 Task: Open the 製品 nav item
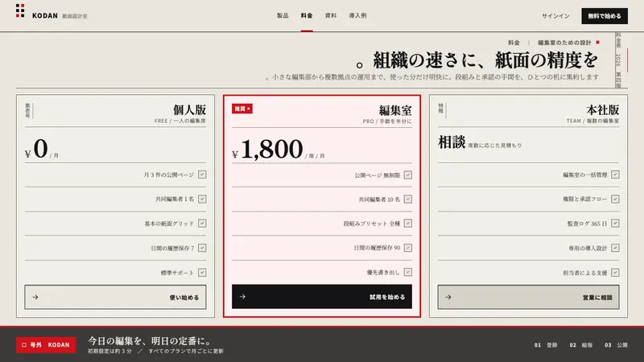283,15
